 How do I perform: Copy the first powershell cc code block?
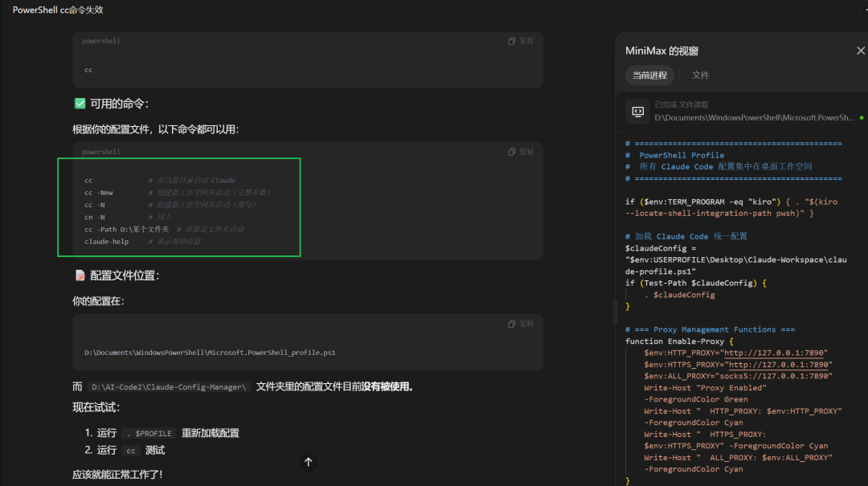[x=520, y=41]
